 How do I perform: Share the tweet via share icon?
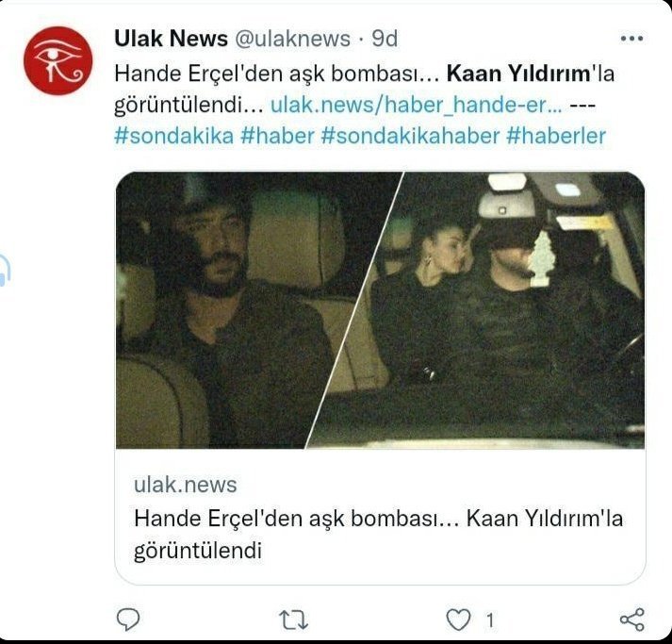point(632,619)
